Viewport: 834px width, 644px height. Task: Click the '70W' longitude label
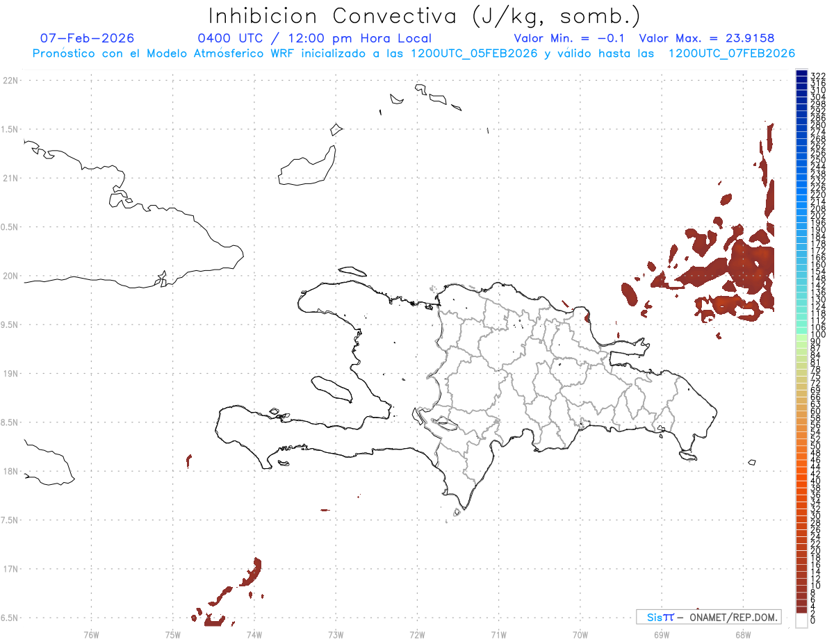pos(580,634)
